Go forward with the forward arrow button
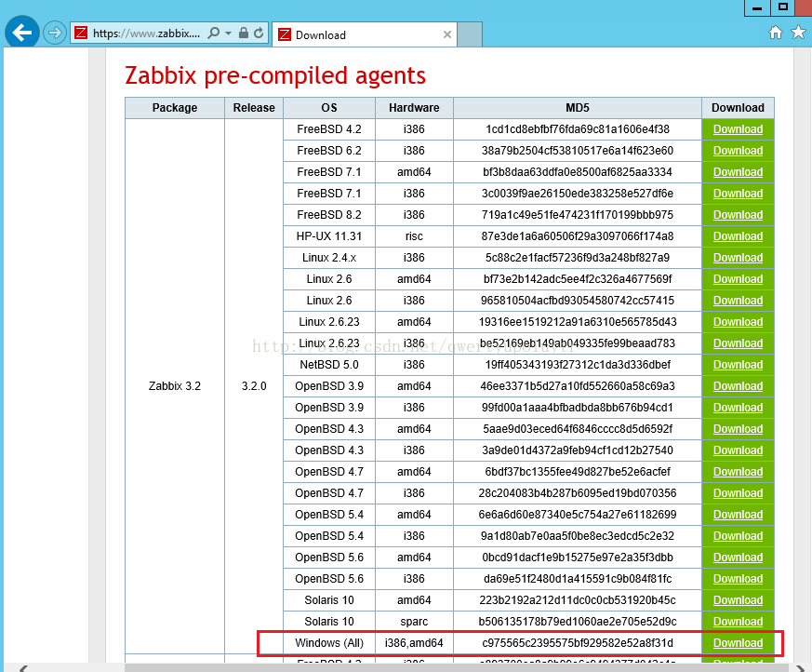Image resolution: width=812 pixels, height=672 pixels. (54, 34)
